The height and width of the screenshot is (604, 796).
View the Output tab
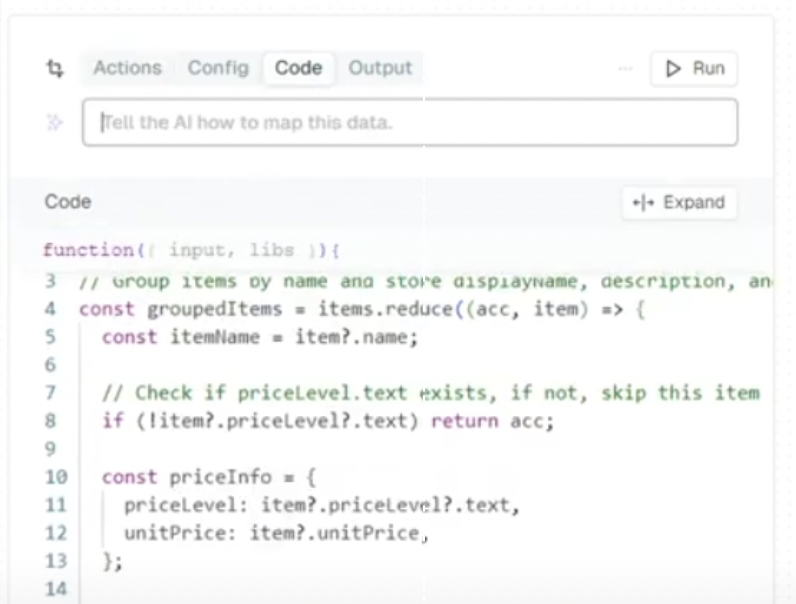pos(380,68)
